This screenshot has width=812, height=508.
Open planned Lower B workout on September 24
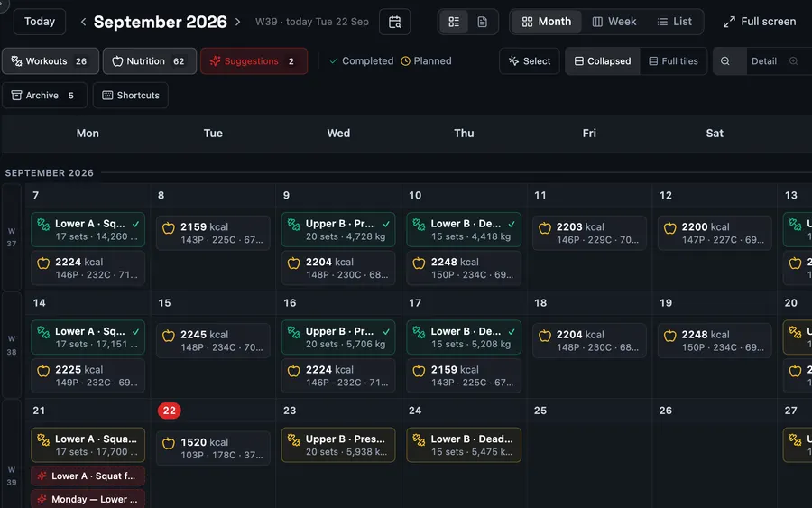click(x=464, y=445)
